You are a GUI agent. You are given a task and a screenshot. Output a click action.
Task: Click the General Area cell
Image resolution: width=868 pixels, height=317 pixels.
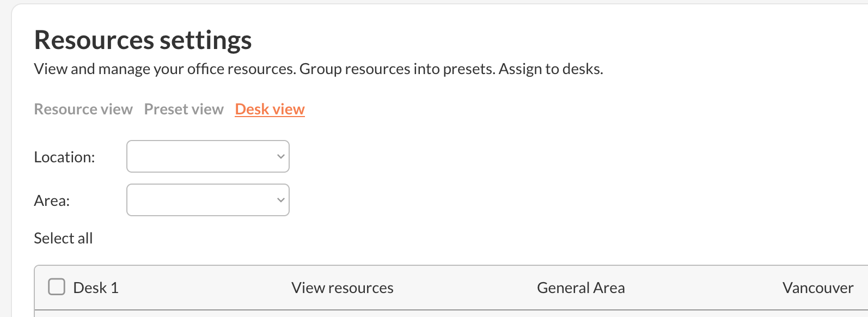pyautogui.click(x=580, y=288)
